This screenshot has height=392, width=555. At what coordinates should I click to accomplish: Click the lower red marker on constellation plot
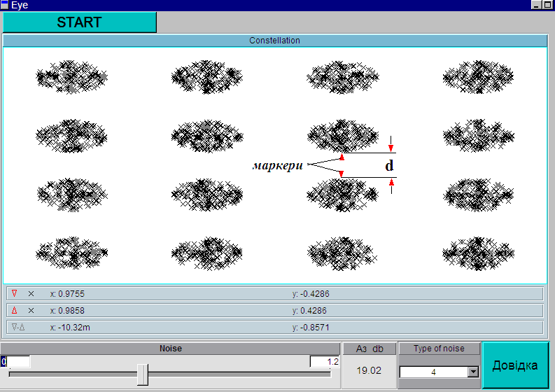point(342,174)
